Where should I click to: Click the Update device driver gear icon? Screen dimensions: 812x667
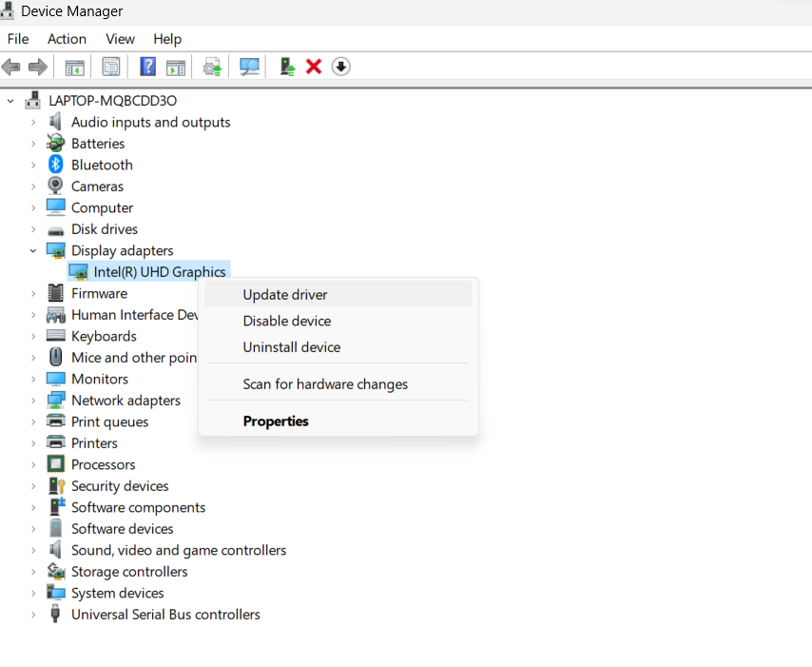tap(212, 67)
